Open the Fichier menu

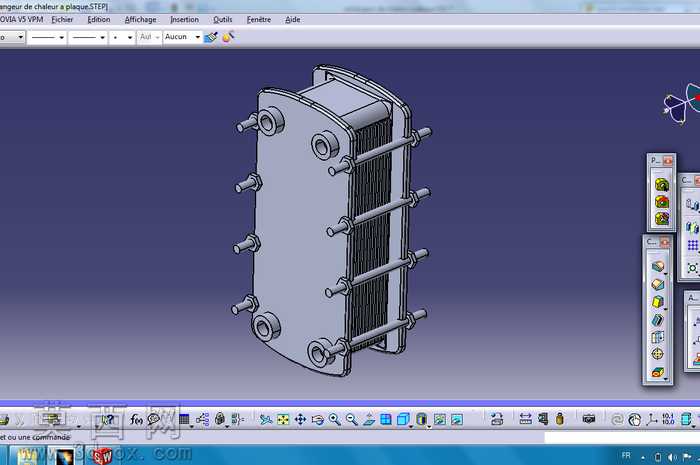(x=62, y=20)
